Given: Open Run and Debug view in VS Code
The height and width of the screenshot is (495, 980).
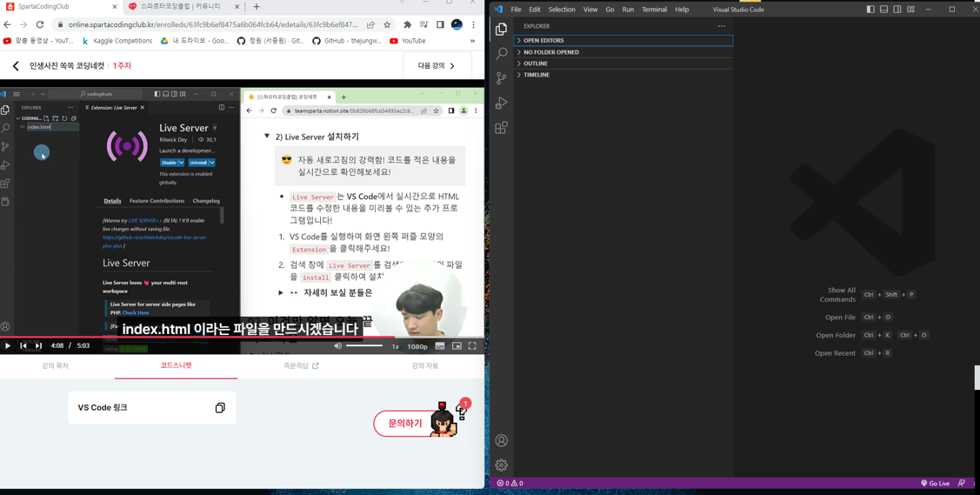Looking at the screenshot, I should pyautogui.click(x=501, y=104).
